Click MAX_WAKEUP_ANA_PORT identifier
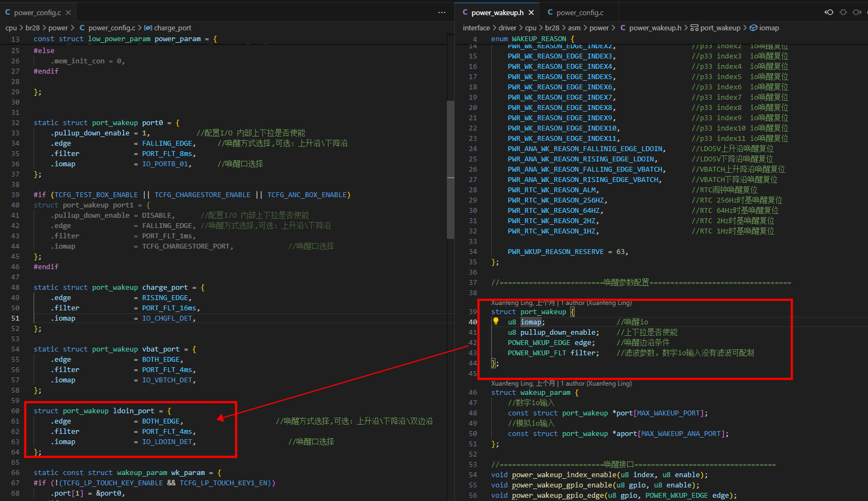The width and height of the screenshot is (868, 501). coord(681,434)
